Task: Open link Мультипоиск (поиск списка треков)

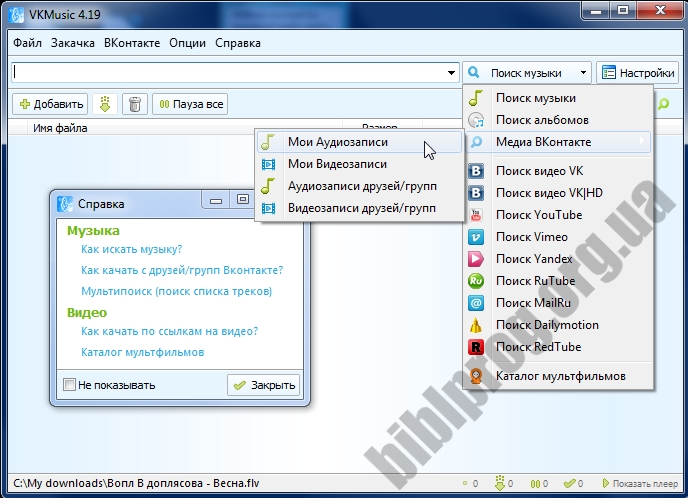Action: coord(176,291)
